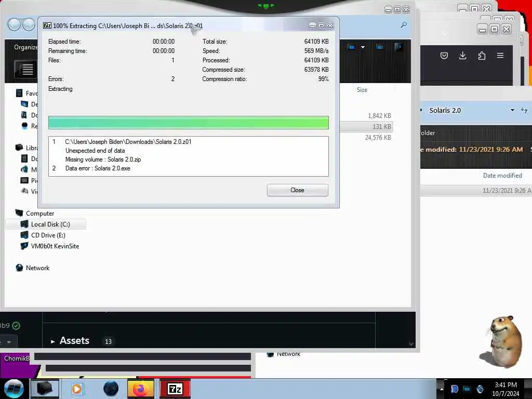Click the CD Drive (E:) icon
Screen dimensions: 532x399
(x=24, y=235)
